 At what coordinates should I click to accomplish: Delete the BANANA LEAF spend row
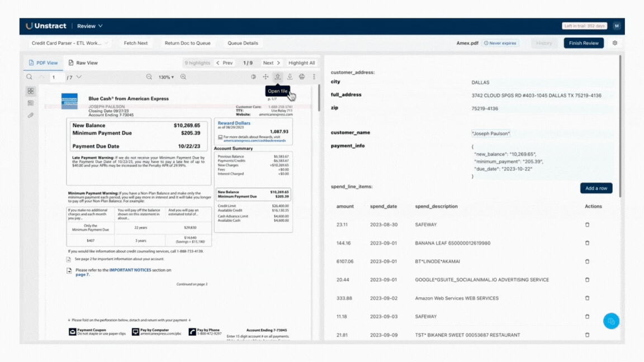tap(587, 243)
